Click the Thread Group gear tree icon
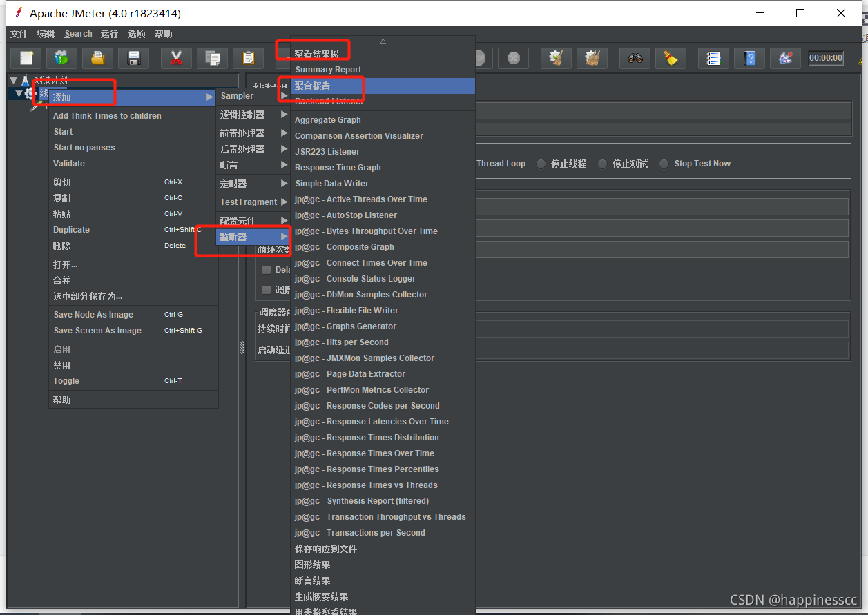This screenshot has width=868, height=615. [30, 93]
